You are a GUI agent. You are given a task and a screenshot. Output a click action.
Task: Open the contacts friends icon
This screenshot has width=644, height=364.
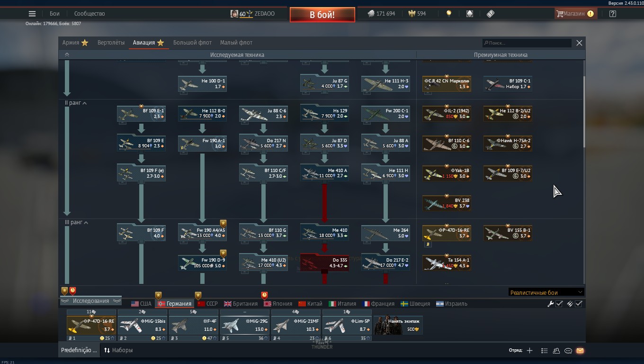pos(556,351)
